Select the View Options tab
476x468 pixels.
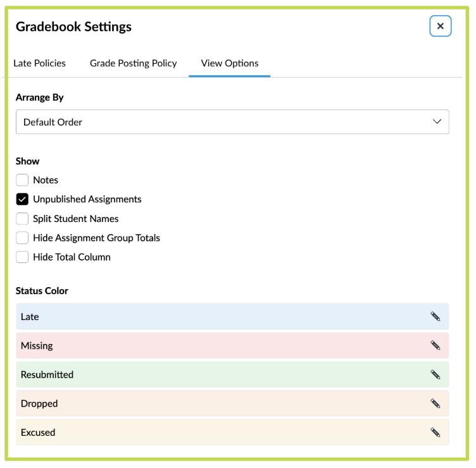(x=229, y=63)
